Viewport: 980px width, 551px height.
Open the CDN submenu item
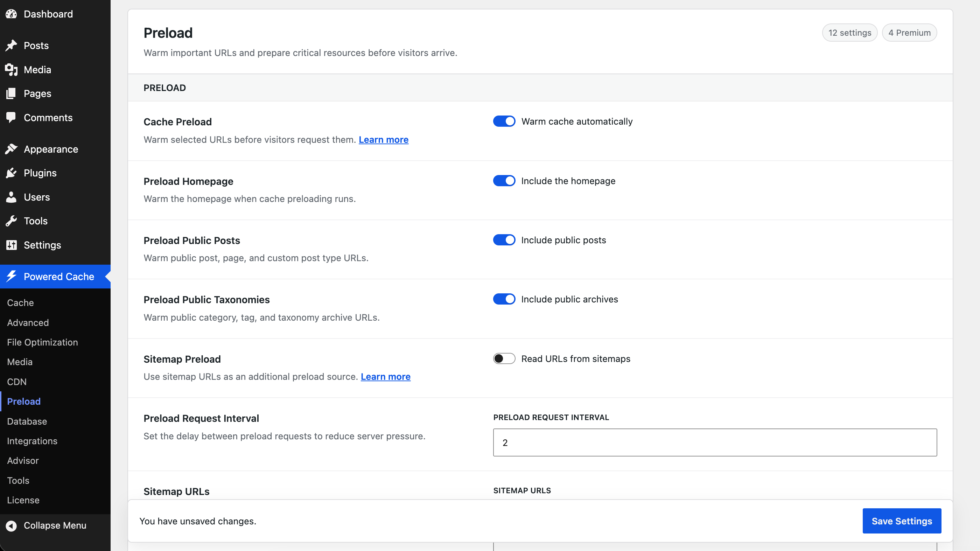[x=17, y=382]
